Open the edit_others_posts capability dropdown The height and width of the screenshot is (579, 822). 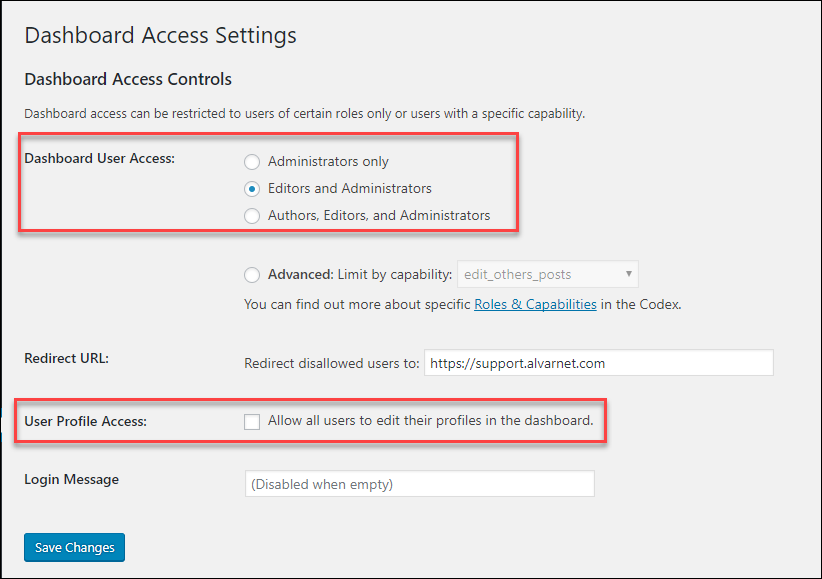pyautogui.click(x=548, y=274)
